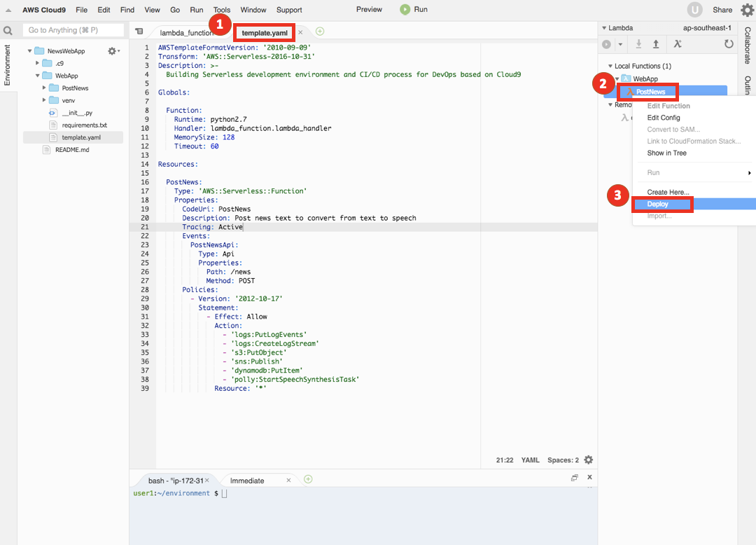
Task: Click Spaces: 2 indentation setting
Action: pos(563,460)
